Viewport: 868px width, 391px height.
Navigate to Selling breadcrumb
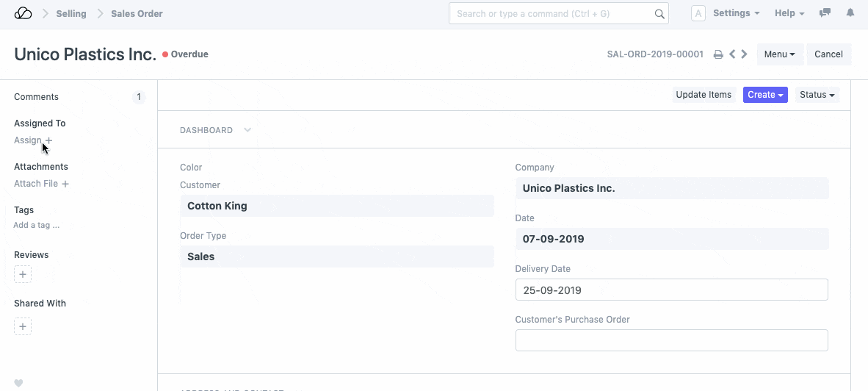point(71,13)
